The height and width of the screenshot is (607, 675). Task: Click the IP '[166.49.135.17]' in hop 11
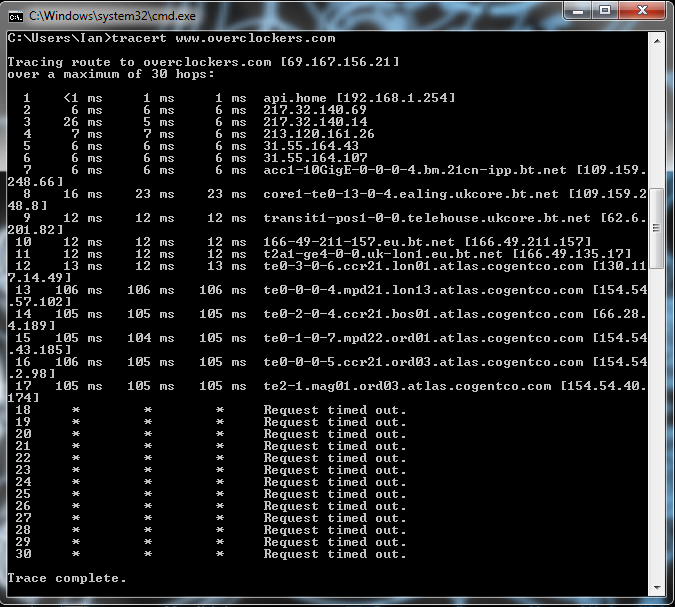click(572, 254)
